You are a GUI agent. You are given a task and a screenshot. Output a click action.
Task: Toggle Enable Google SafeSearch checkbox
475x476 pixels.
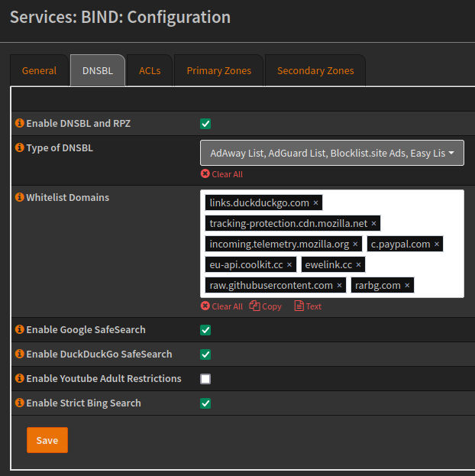pos(205,330)
